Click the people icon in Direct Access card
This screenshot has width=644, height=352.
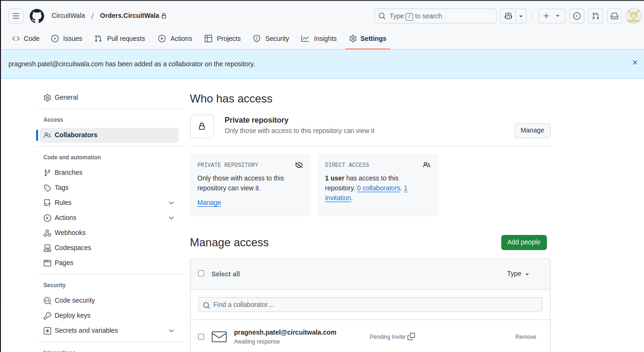(x=427, y=165)
